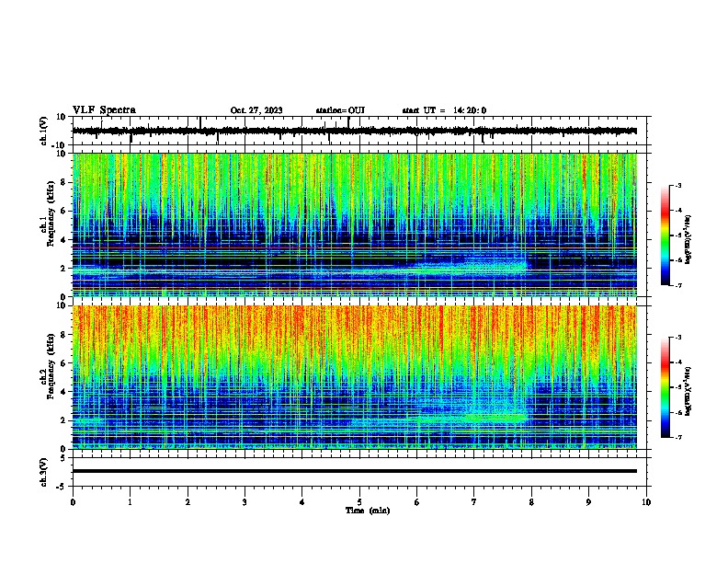Click time axis tick label "0"
The height and width of the screenshot is (563, 728).
point(73,502)
